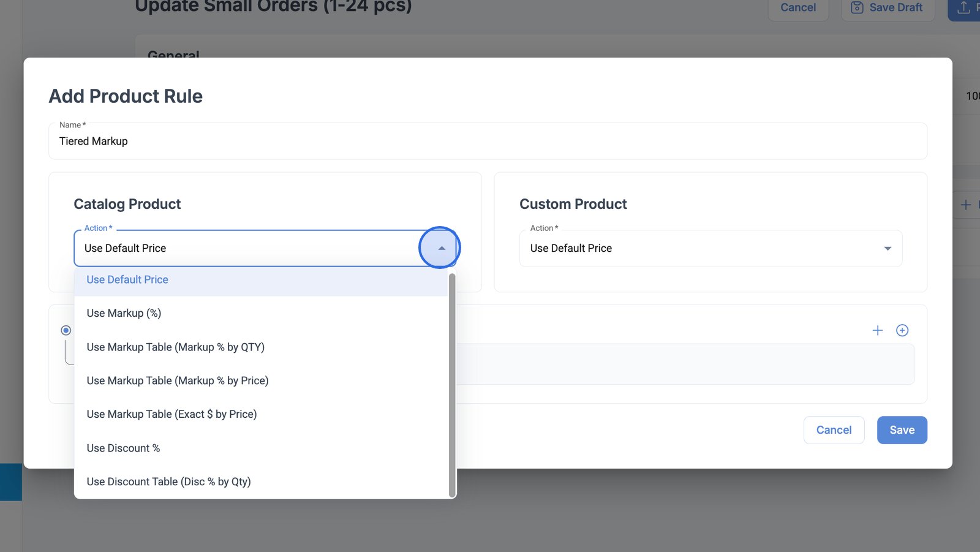Click the Catalog Product action combo box
This screenshot has width=980, height=552.
pyautogui.click(x=245, y=248)
